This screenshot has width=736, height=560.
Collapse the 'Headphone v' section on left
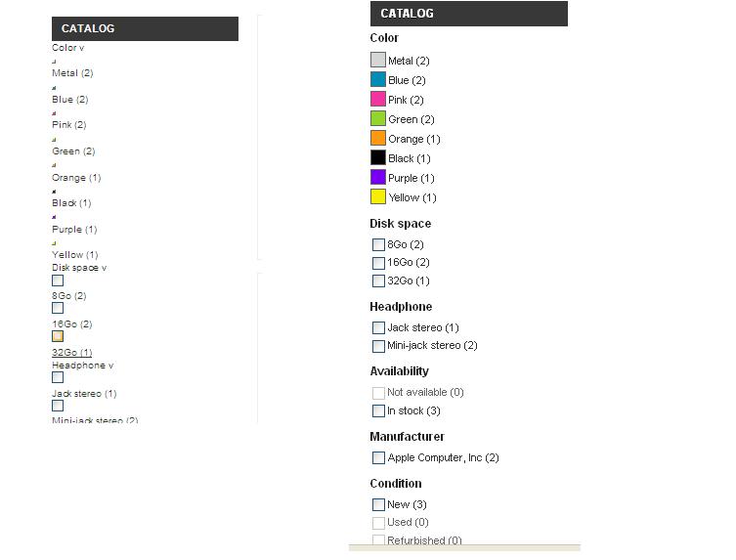pos(83,366)
